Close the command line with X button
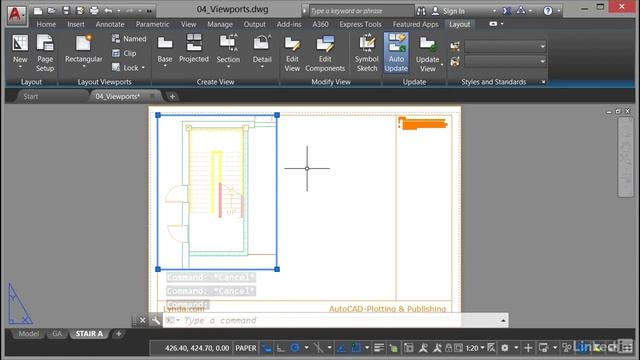Image resolution: width=640 pixels, height=360 pixels. pyautogui.click(x=142, y=320)
